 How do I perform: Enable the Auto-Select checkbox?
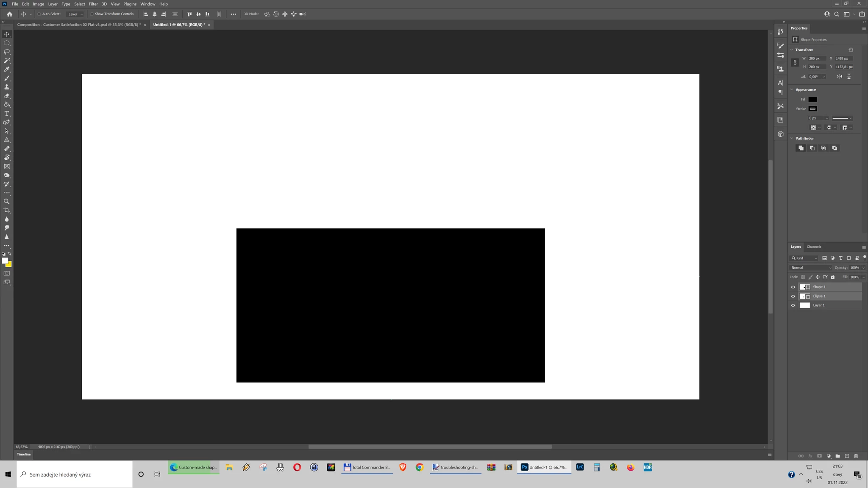39,14
